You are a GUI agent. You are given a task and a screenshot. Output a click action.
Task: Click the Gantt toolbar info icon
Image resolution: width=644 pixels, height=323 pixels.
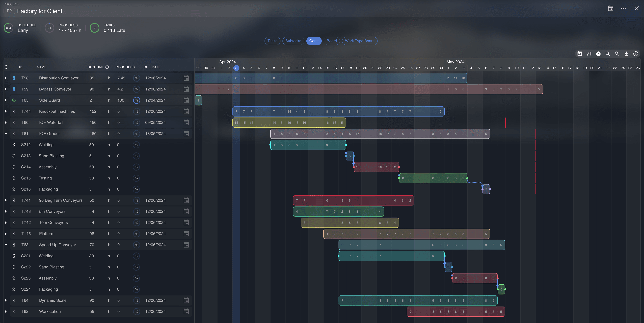pyautogui.click(x=635, y=54)
